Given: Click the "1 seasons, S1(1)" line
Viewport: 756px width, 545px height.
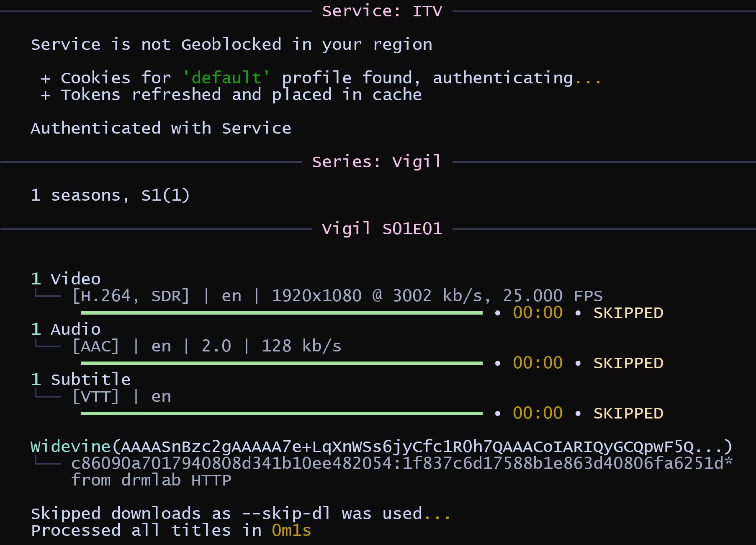Looking at the screenshot, I should (x=110, y=196).
